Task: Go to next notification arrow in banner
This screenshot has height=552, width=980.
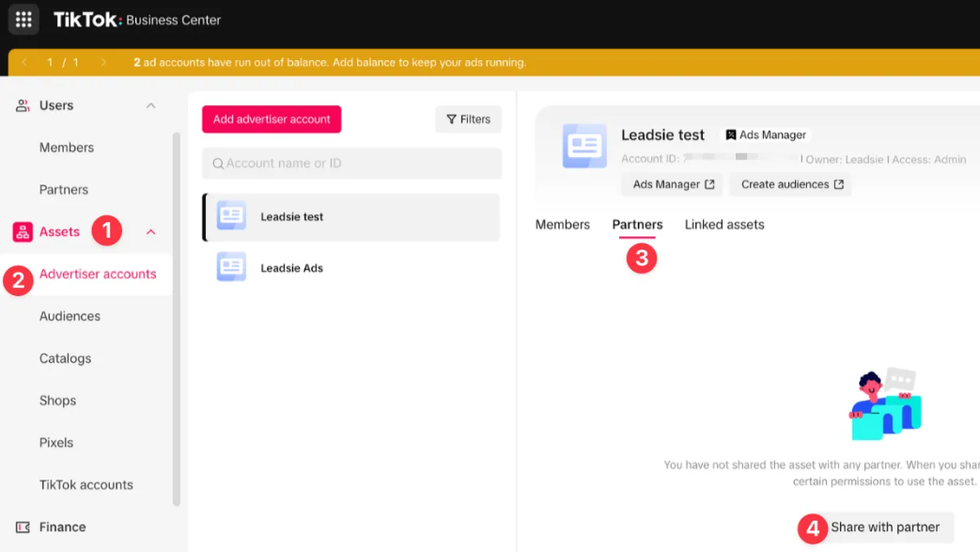Action: [103, 62]
